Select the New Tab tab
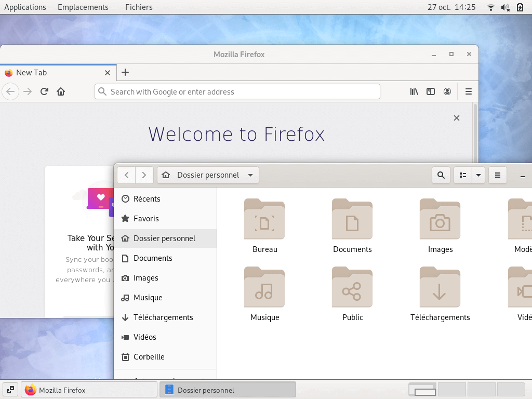This screenshot has height=399, width=532. click(58, 73)
